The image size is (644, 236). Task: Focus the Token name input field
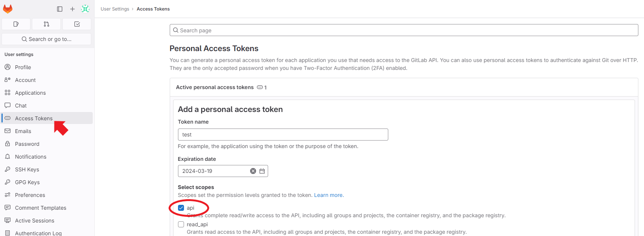click(x=283, y=135)
